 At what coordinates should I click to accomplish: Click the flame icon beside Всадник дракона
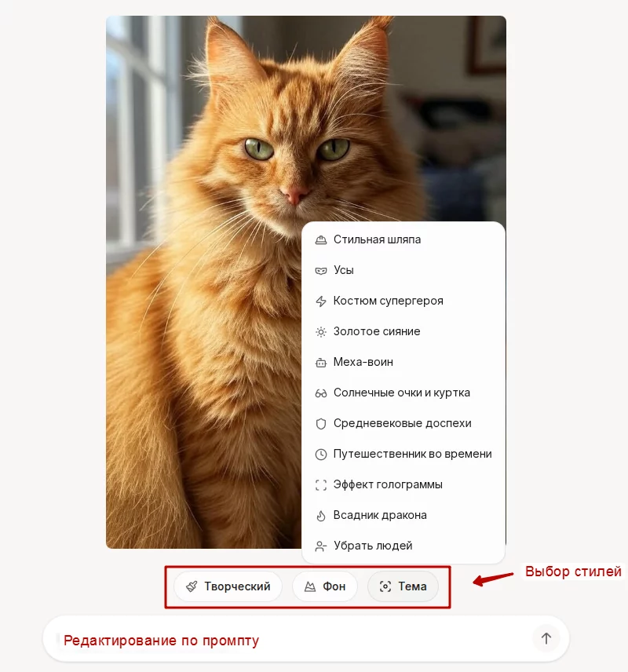point(320,516)
